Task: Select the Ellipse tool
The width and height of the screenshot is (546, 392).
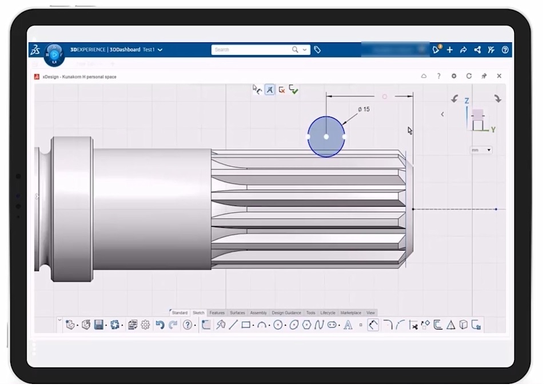Action: click(294, 325)
